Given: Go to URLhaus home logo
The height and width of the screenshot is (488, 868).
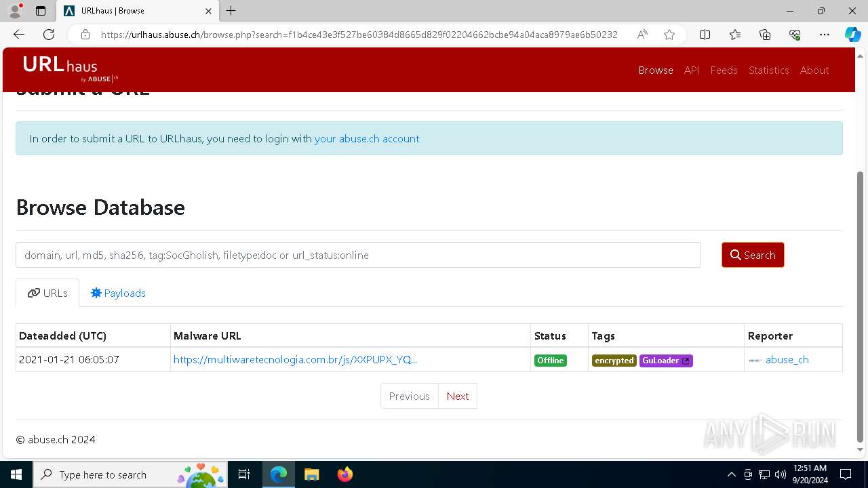Looking at the screenshot, I should [x=71, y=69].
